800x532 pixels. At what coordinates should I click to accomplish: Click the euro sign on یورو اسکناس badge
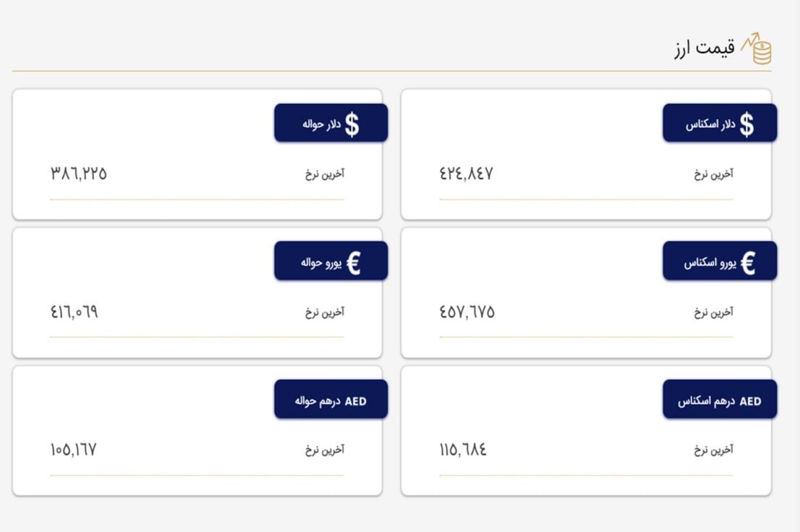point(747,263)
